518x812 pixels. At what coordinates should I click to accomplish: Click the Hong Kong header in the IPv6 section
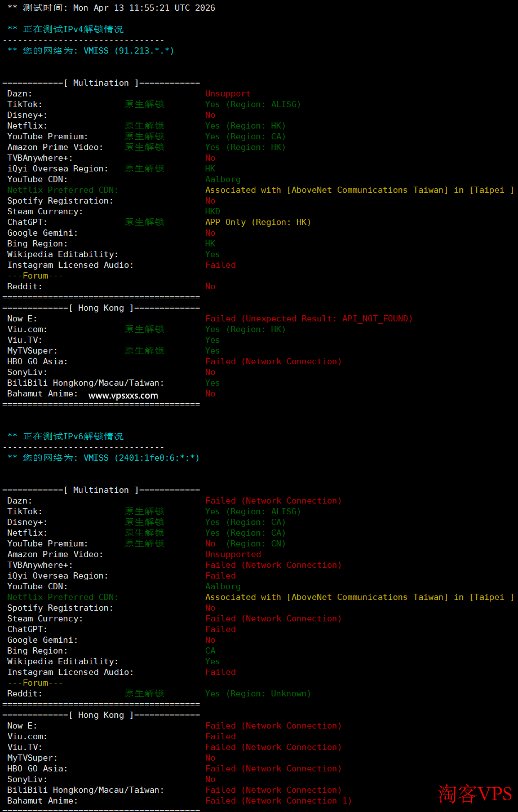(101, 715)
